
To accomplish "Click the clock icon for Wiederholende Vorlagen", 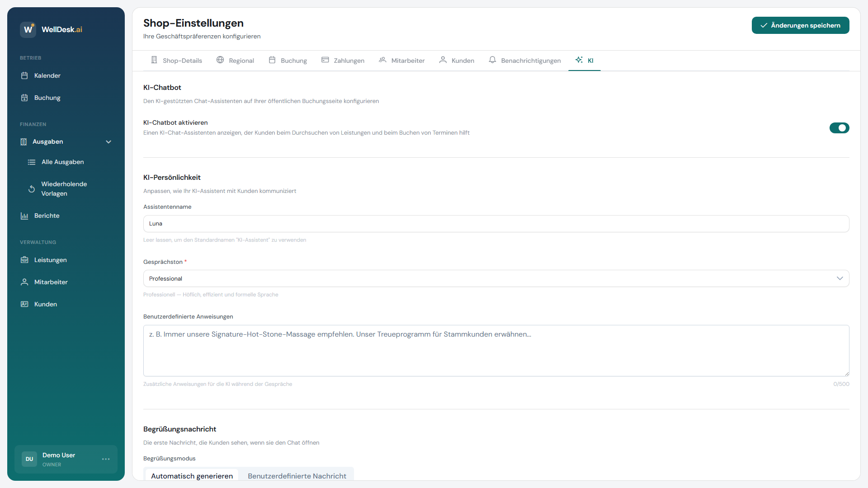I will tap(32, 188).
